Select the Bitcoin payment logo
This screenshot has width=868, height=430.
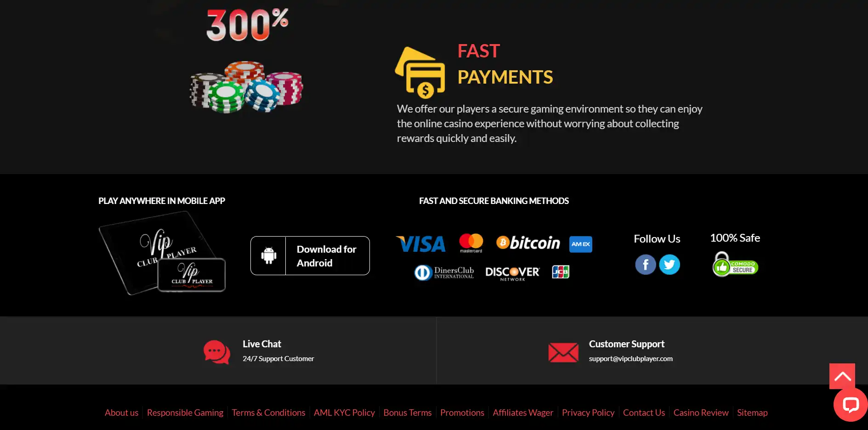(528, 243)
